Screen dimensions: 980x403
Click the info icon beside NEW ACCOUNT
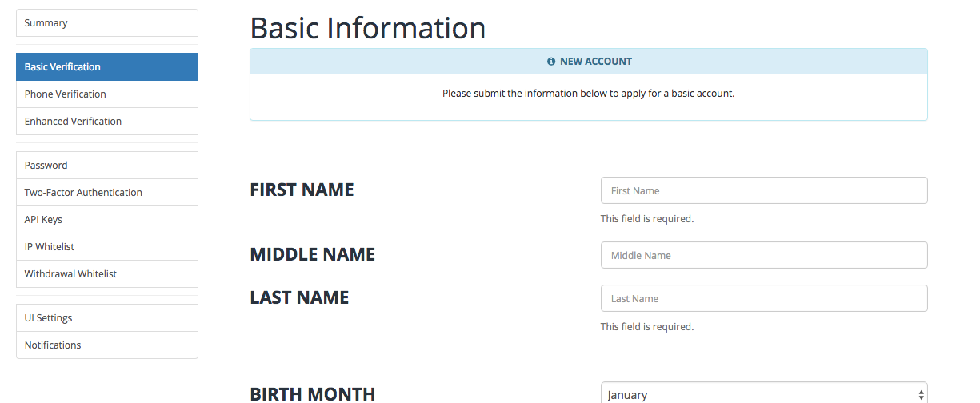[551, 62]
